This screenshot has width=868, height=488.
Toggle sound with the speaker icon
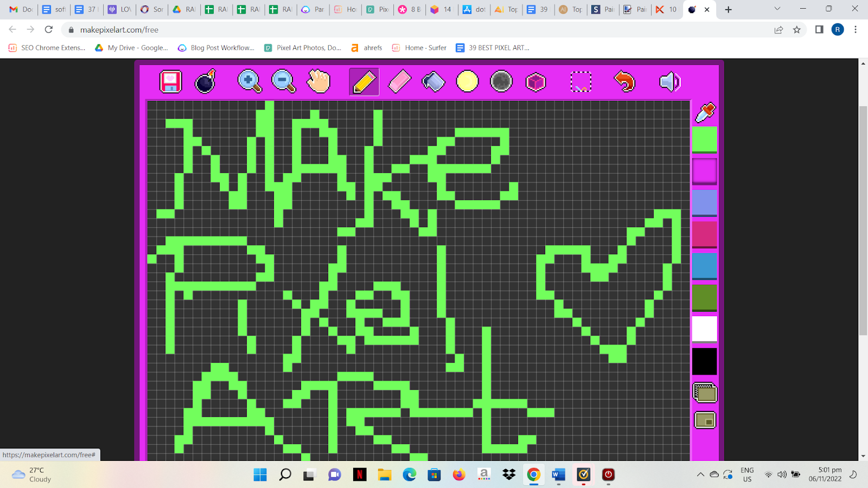click(669, 82)
